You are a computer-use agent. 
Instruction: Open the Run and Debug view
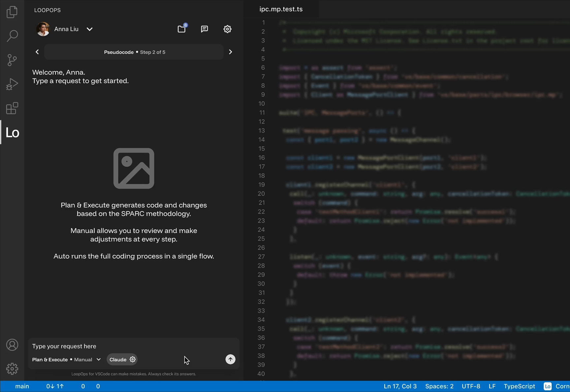[12, 84]
